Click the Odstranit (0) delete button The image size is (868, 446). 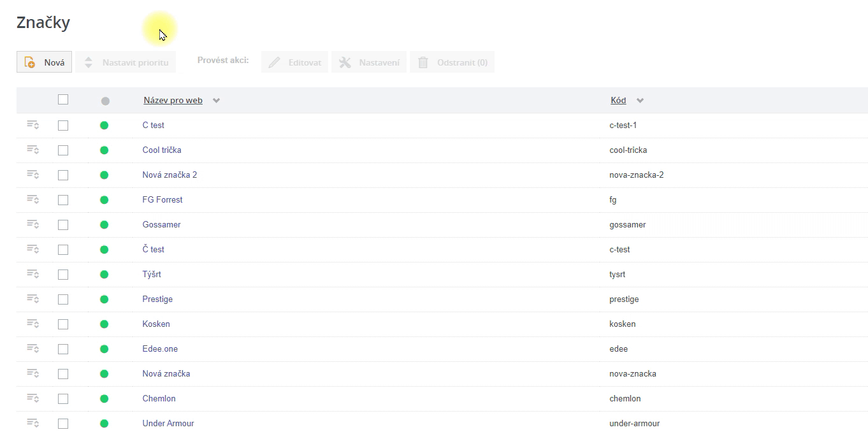point(452,62)
